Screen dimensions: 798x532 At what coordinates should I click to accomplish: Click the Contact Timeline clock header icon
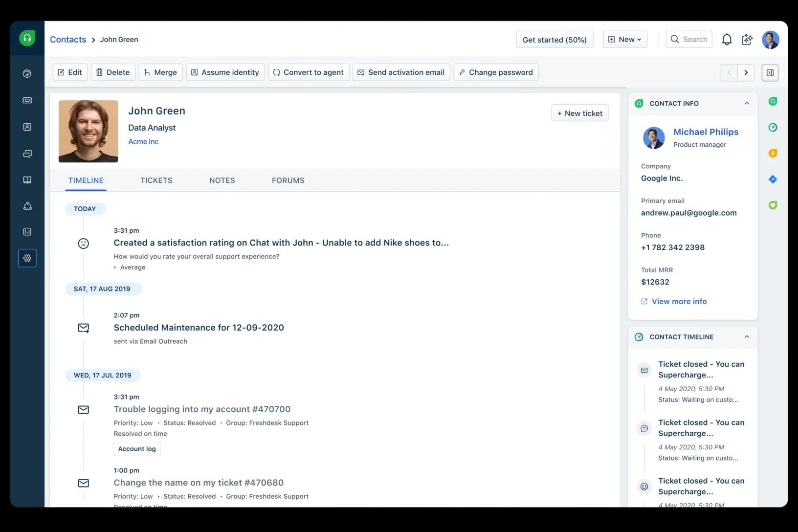pos(639,337)
